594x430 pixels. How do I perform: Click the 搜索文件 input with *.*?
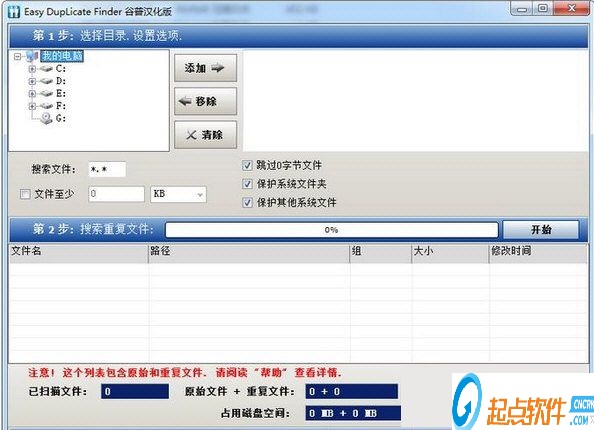click(107, 169)
